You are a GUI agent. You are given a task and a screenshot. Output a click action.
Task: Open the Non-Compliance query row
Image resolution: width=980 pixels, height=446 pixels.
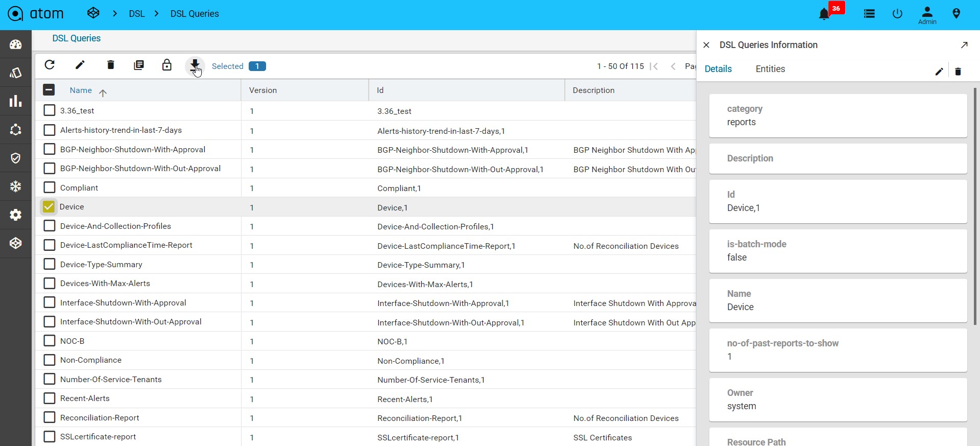click(x=365, y=360)
